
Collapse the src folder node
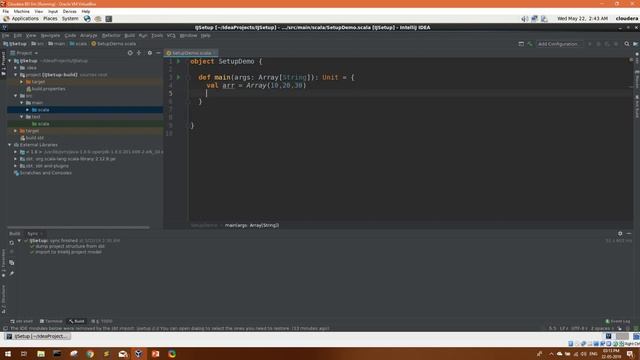[x=16, y=96]
